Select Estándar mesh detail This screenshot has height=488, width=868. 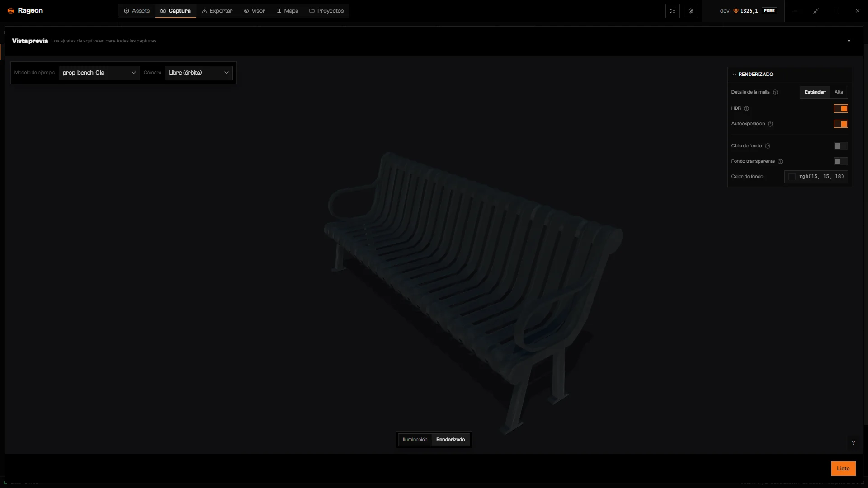click(x=815, y=92)
